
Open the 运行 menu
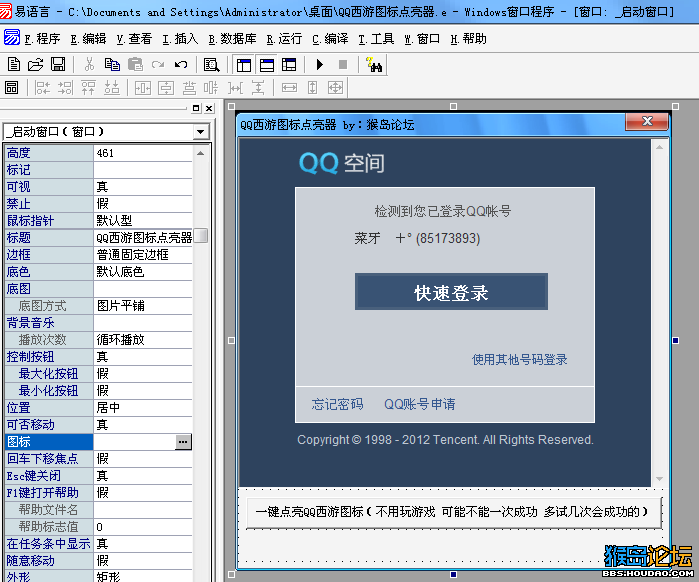(x=284, y=39)
